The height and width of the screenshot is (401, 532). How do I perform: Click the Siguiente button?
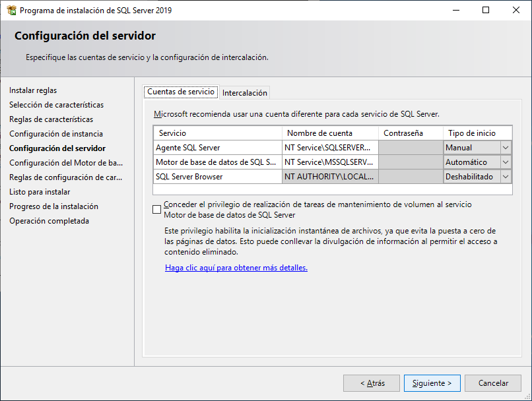pyautogui.click(x=432, y=383)
